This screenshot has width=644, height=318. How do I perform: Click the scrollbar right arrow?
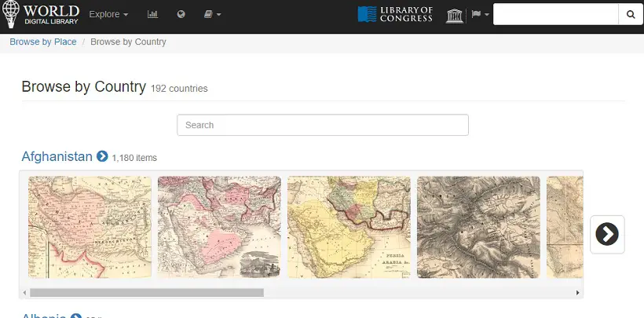point(577,293)
